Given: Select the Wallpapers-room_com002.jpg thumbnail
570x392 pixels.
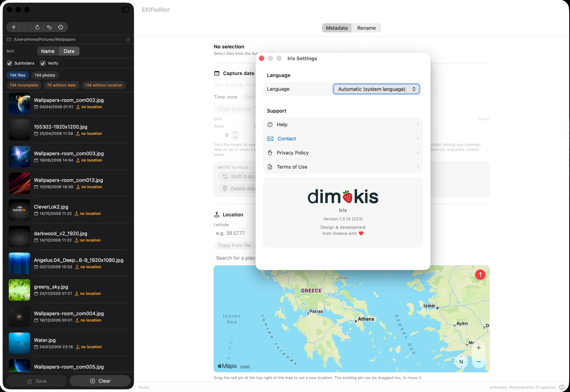Looking at the screenshot, I should (19, 103).
